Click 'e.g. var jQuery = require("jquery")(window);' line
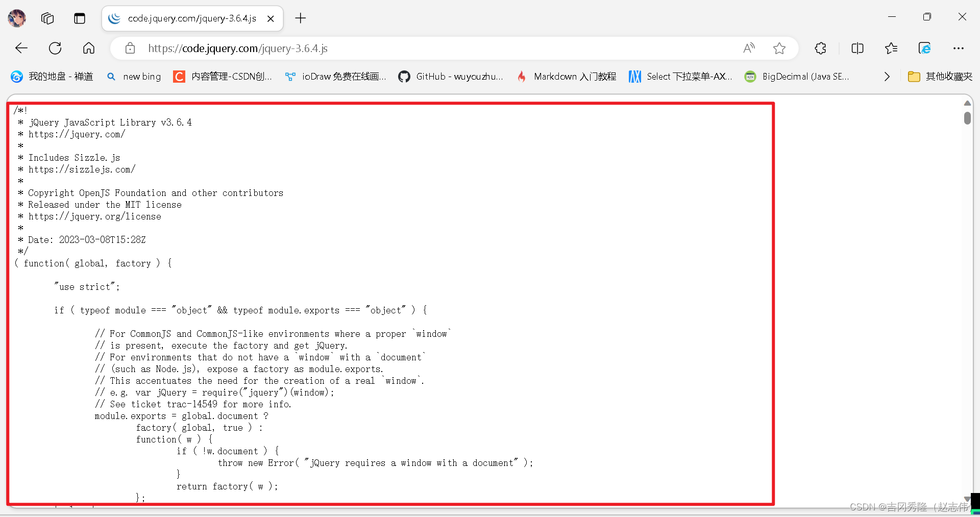 pos(214,392)
